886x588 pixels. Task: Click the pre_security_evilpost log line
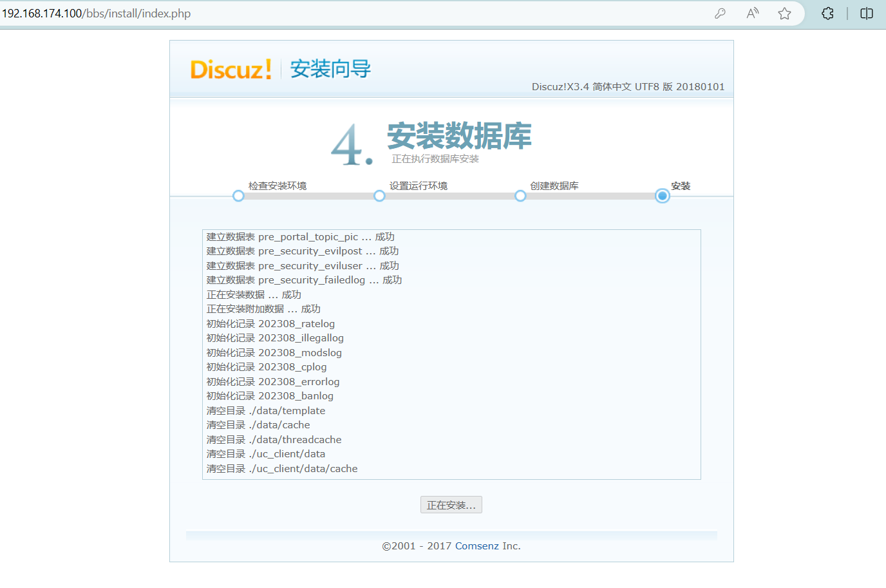(303, 251)
